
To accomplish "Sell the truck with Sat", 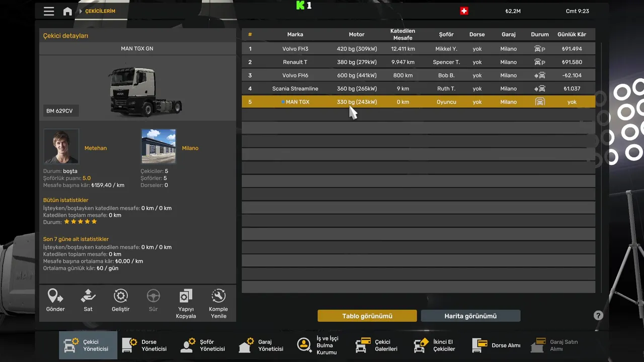I will [x=88, y=301].
